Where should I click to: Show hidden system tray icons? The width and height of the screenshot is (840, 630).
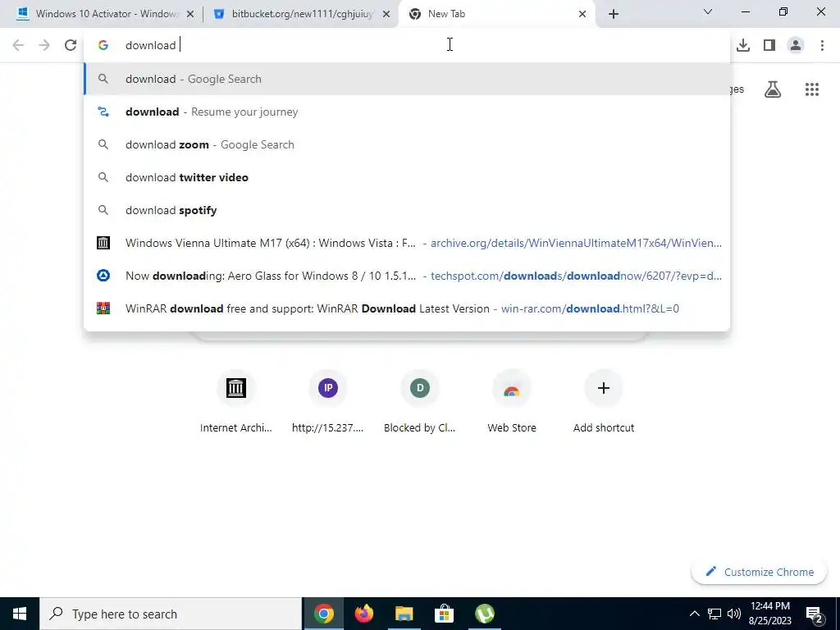click(x=694, y=614)
